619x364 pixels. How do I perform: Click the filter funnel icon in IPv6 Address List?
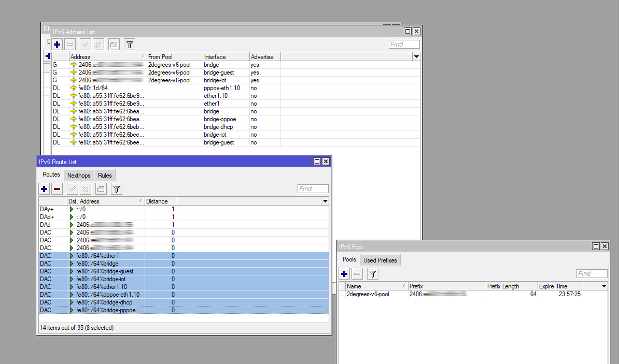[x=130, y=45]
